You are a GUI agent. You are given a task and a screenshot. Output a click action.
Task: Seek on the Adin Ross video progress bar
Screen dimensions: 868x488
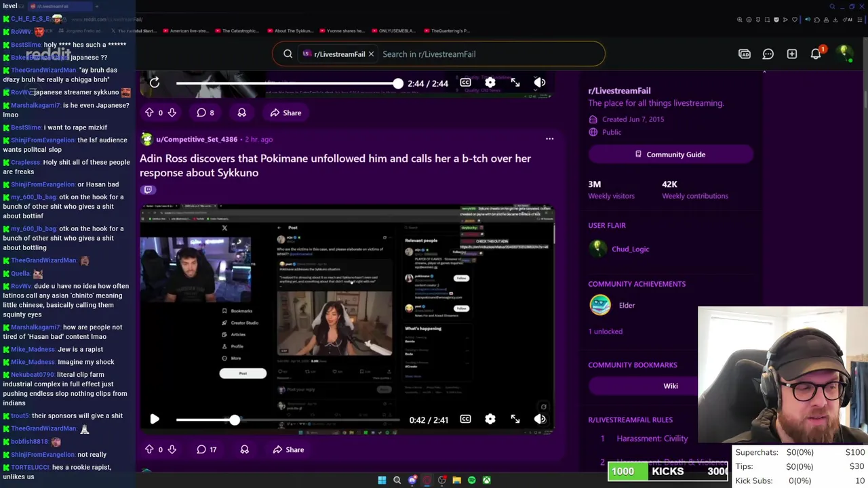288,420
